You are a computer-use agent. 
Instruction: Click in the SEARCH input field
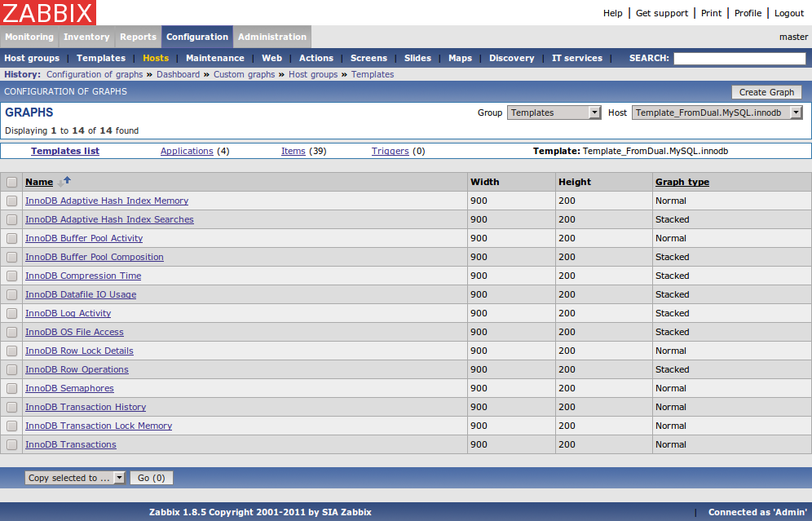[739, 59]
